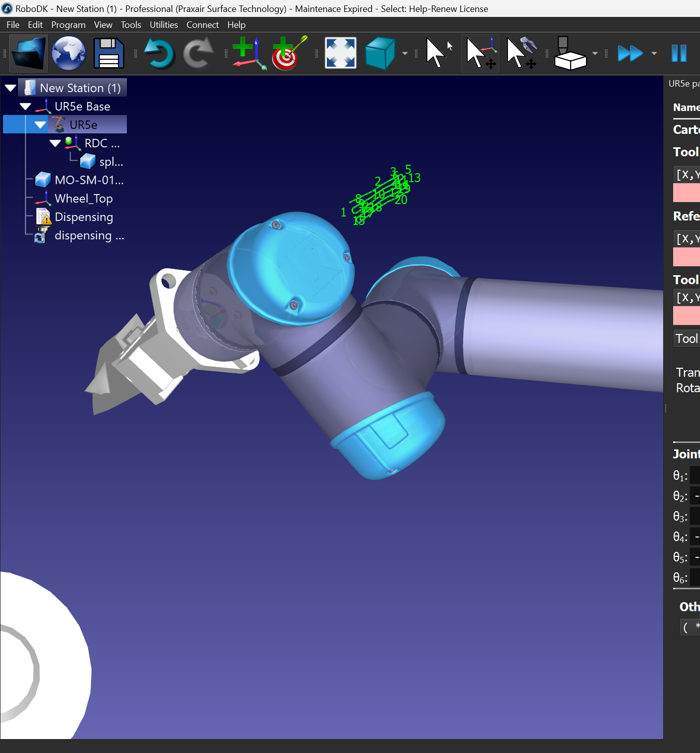This screenshot has height=753, width=700.
Task: Click the fast simulation speed button
Action: tap(630, 53)
